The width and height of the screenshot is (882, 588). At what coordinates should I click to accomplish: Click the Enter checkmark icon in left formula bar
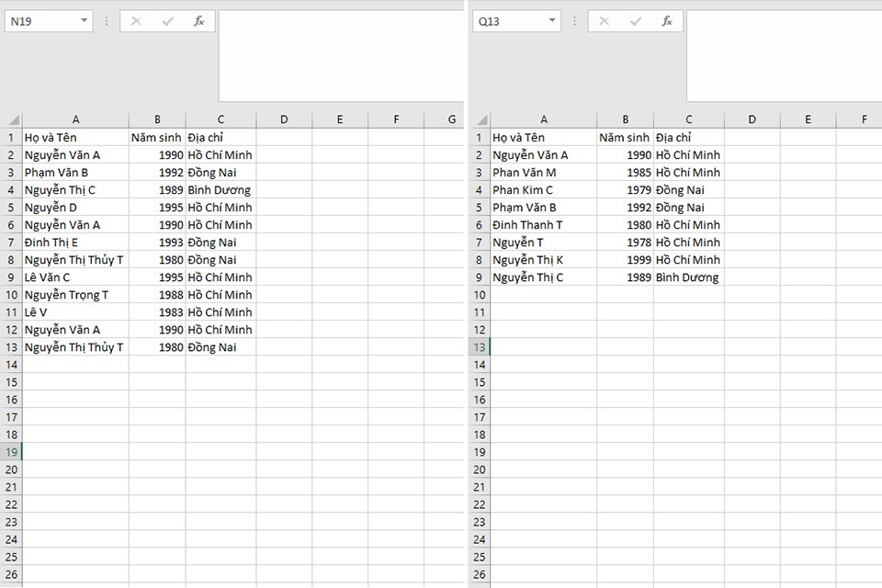[167, 21]
